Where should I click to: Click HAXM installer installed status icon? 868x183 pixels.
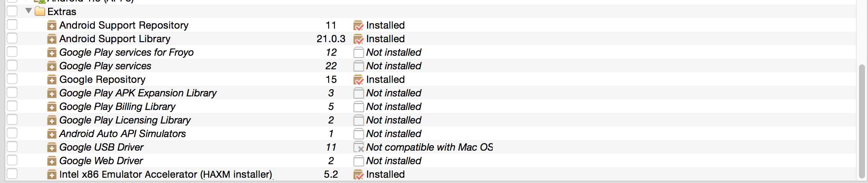[x=359, y=175]
